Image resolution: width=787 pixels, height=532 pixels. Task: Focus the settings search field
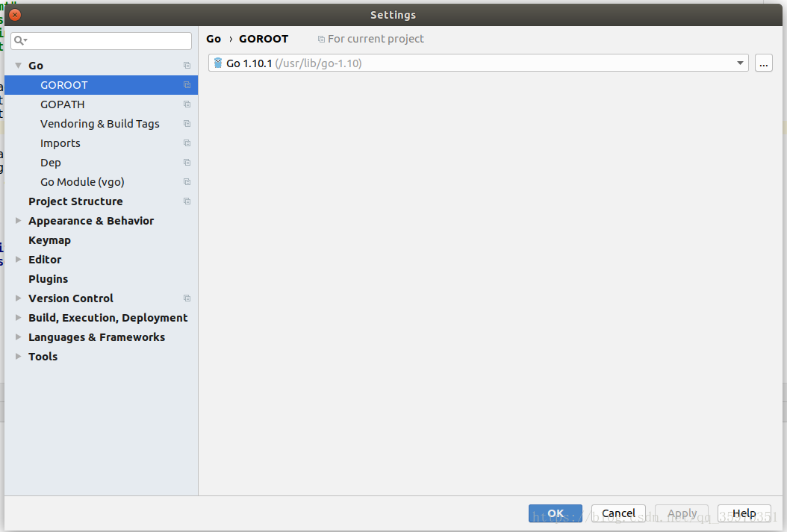click(x=101, y=40)
